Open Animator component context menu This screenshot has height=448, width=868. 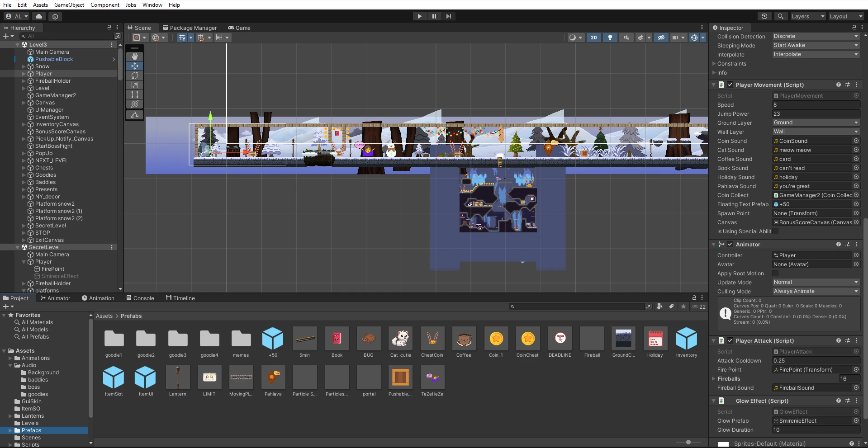857,244
